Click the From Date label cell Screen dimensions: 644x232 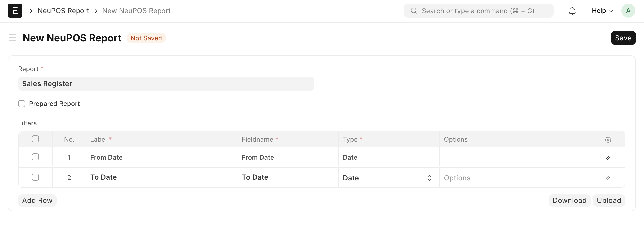162,157
